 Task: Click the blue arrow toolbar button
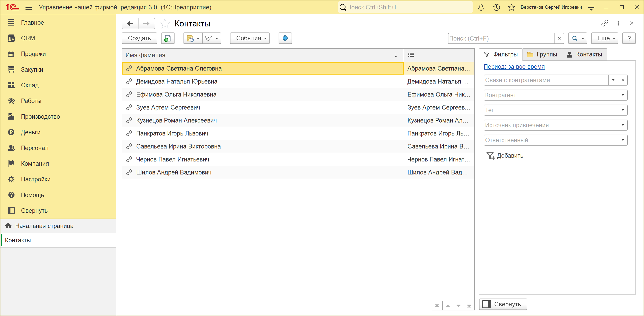(x=285, y=38)
